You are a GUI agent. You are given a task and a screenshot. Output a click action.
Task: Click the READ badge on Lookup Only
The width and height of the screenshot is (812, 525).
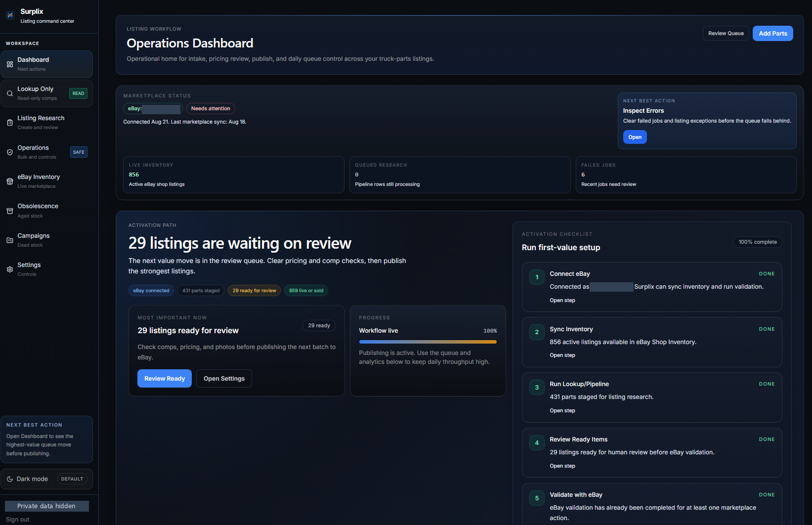coord(78,93)
